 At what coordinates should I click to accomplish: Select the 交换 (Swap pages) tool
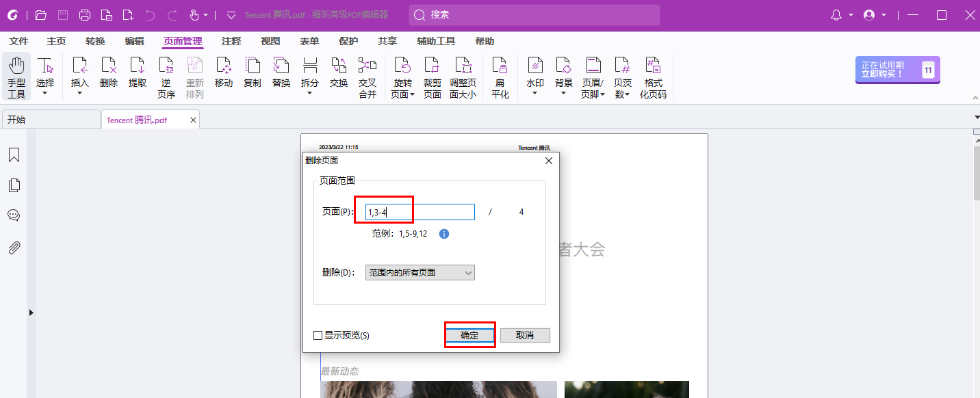click(338, 72)
